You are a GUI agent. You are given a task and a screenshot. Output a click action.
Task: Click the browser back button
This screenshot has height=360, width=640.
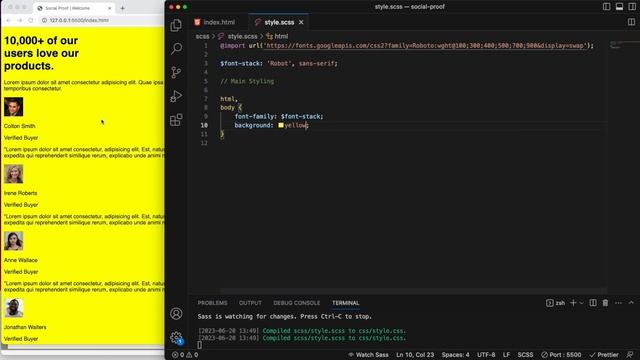click(9, 20)
